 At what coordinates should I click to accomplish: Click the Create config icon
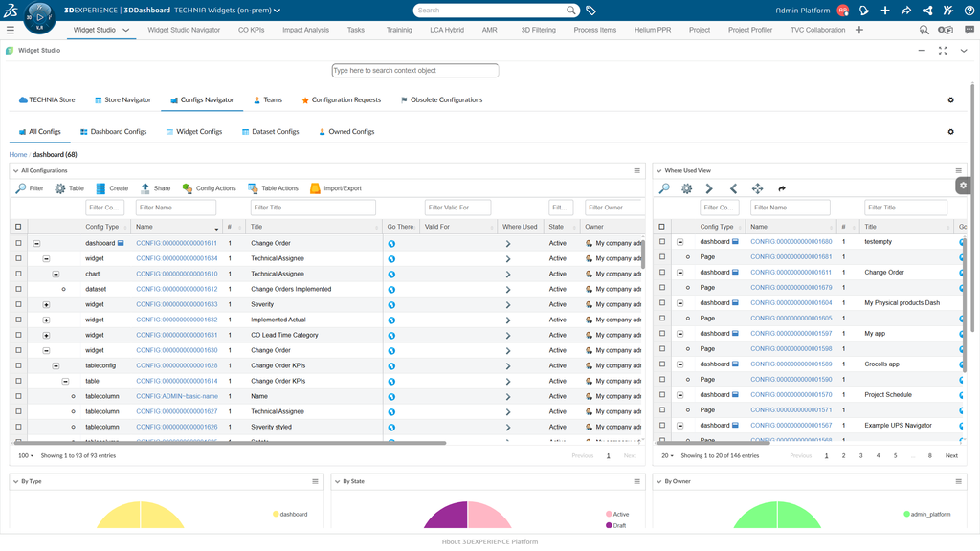(x=100, y=188)
